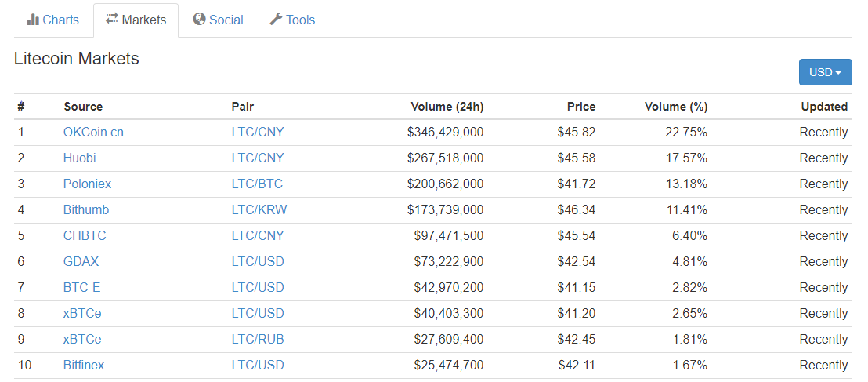Open the GDAX LTC/USD pair link
The width and height of the screenshot is (868, 382).
[x=258, y=262]
